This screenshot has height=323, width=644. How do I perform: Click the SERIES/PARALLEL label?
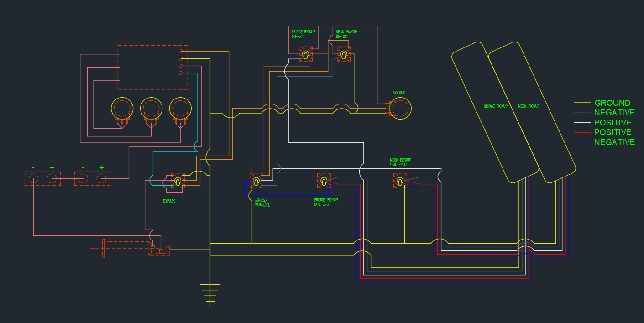[x=262, y=203]
